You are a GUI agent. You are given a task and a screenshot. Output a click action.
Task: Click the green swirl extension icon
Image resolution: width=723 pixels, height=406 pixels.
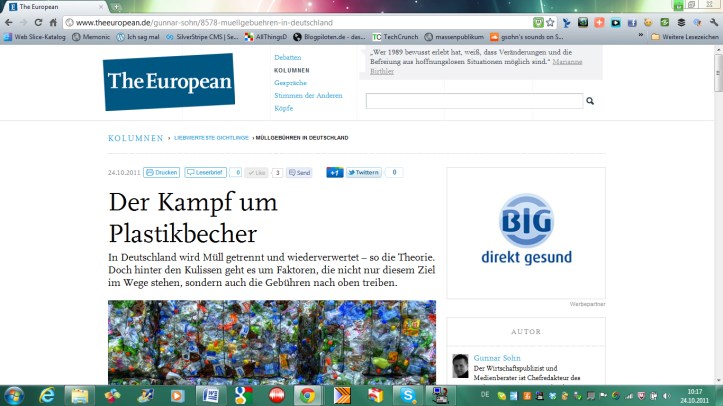point(664,22)
